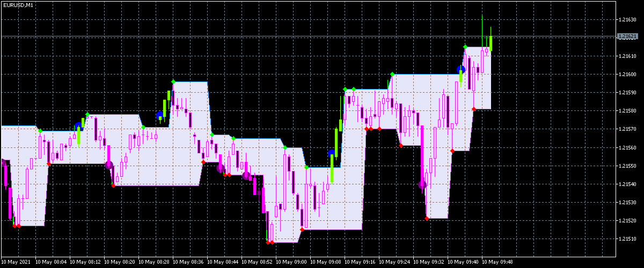Click the '10 May 08:20' time label
The image size is (644, 268).
tap(120, 263)
